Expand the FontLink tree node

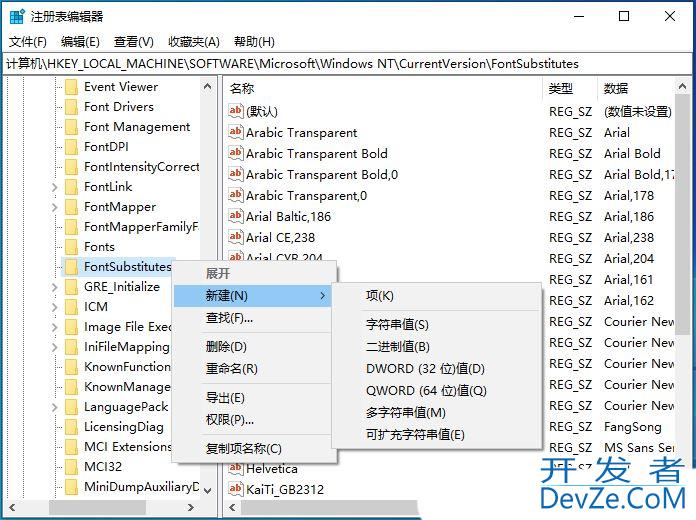point(55,187)
